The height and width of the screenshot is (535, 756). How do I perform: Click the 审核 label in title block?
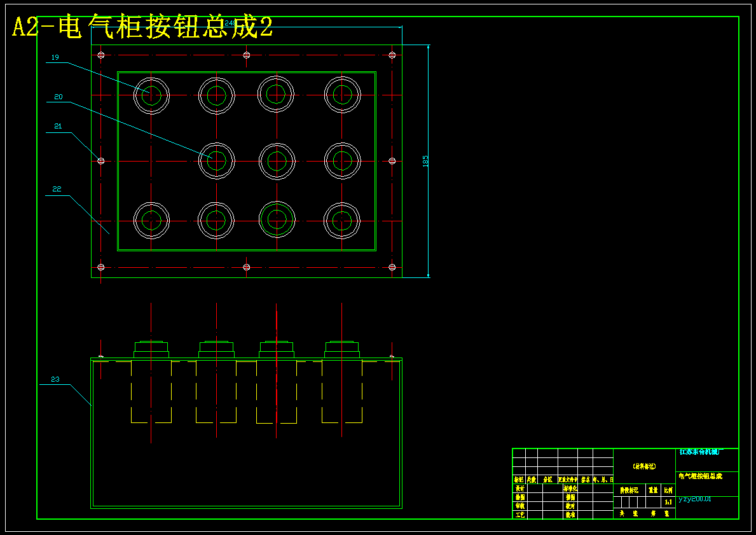click(x=519, y=506)
